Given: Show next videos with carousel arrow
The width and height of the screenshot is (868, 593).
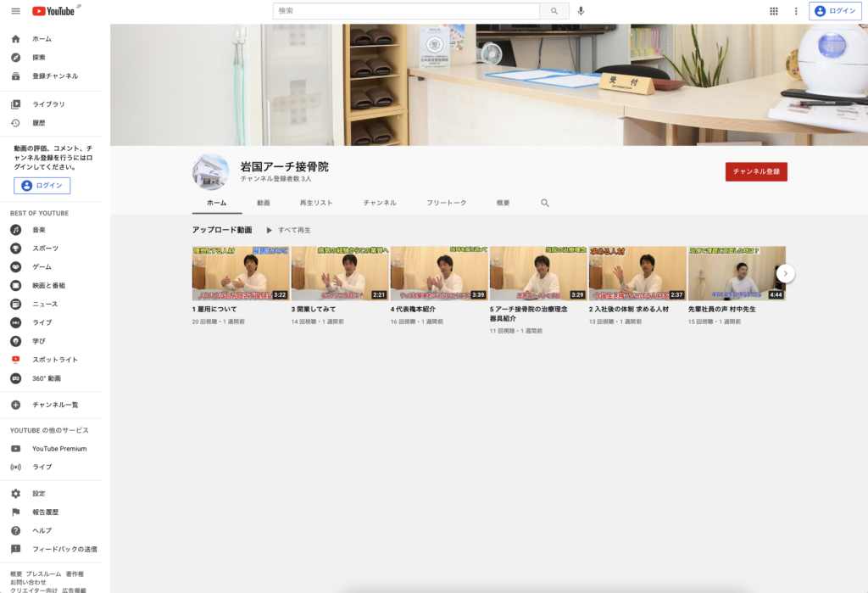Looking at the screenshot, I should tap(785, 273).
